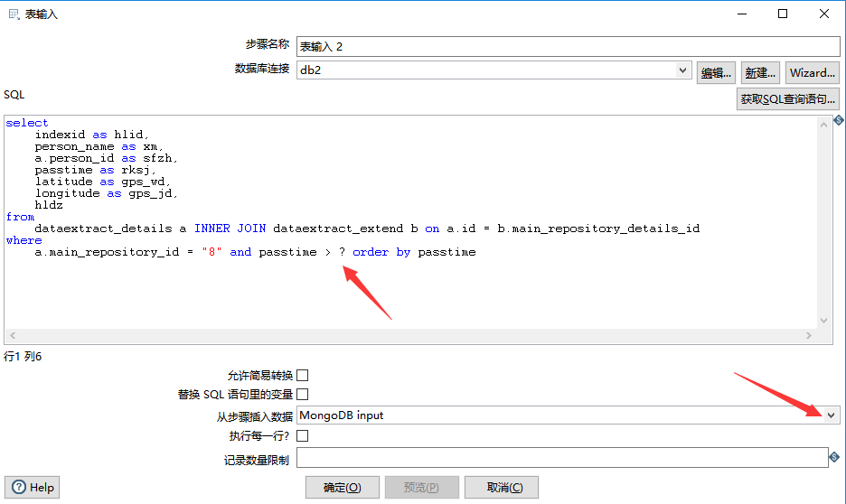Image resolution: width=846 pixels, height=504 pixels.
Task: Close the 表输入 dialog
Action: (824, 14)
